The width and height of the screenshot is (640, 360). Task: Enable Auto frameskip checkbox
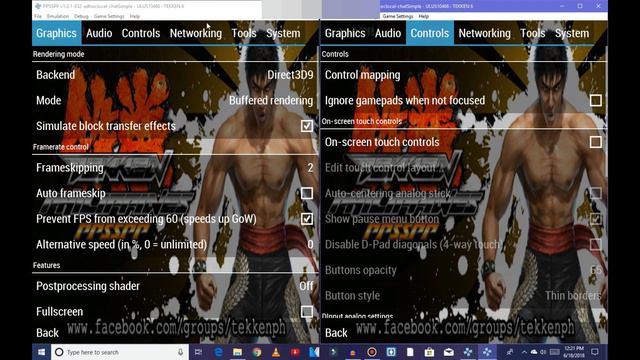point(307,193)
